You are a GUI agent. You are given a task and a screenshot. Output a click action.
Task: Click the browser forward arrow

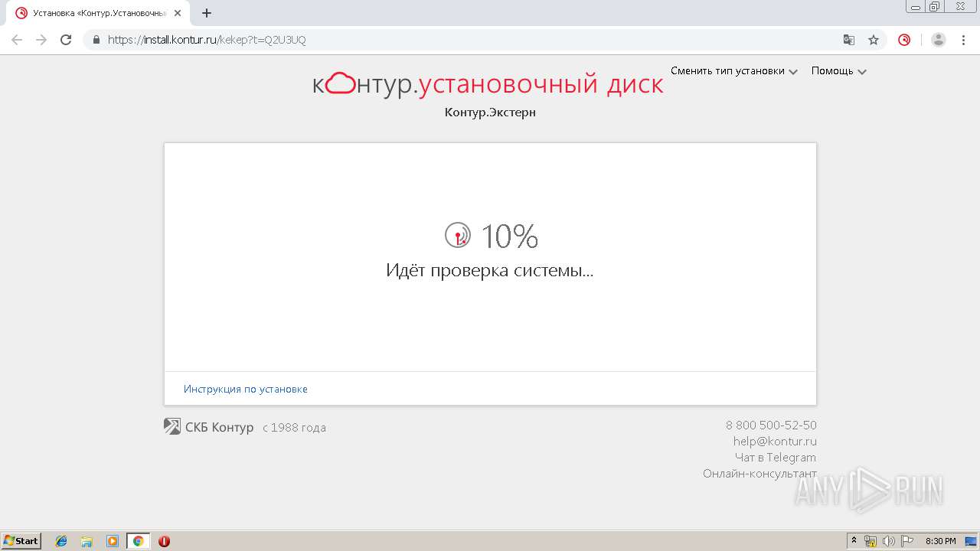pyautogui.click(x=41, y=40)
